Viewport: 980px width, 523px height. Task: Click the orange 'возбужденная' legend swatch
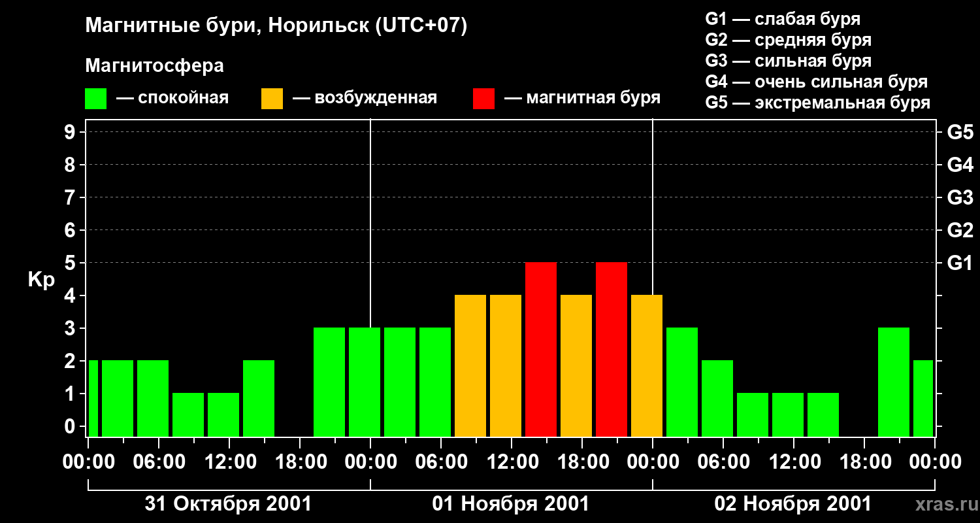pyautogui.click(x=272, y=99)
